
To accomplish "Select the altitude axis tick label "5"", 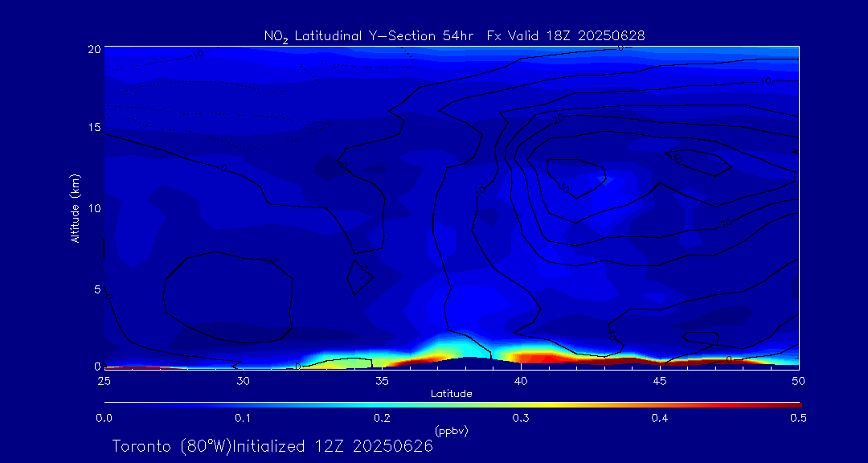I will (x=97, y=289).
